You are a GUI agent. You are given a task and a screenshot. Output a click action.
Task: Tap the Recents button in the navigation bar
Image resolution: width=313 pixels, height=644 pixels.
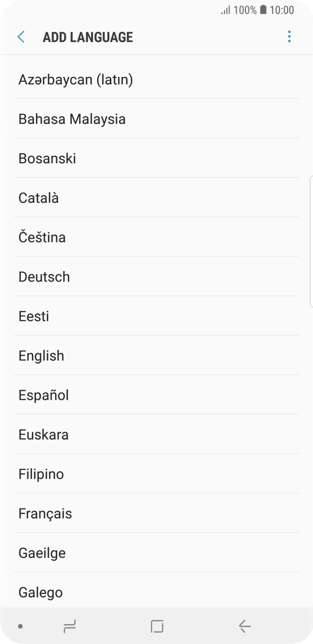69,626
